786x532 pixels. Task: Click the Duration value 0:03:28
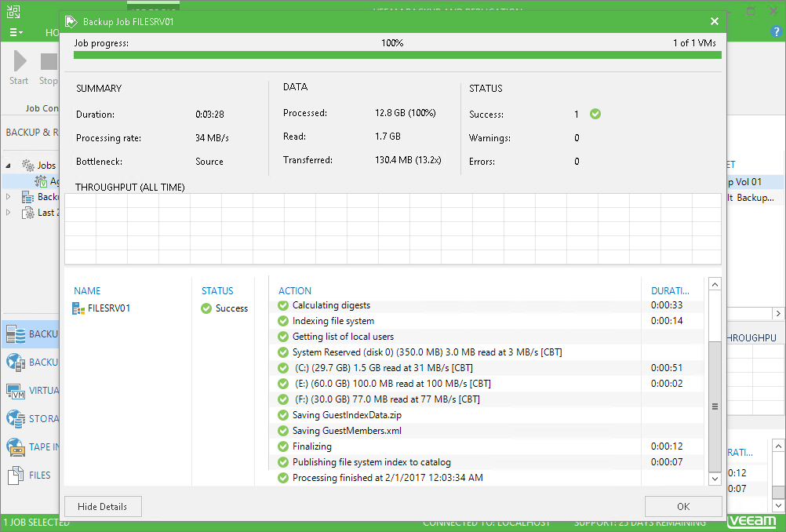tap(209, 115)
